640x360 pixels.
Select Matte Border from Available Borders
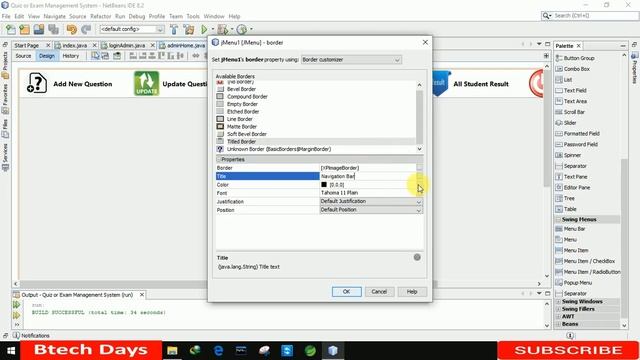[242, 127]
